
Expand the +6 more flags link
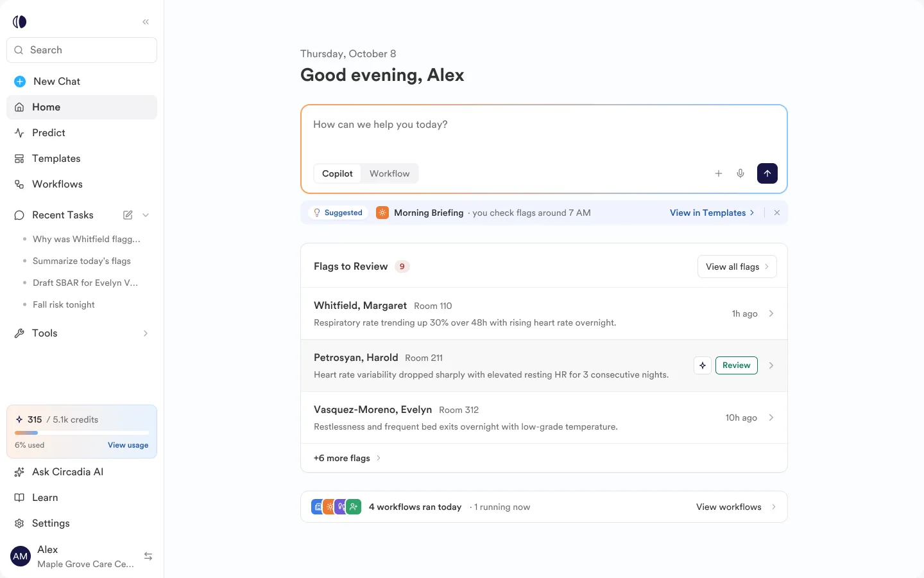click(x=347, y=458)
